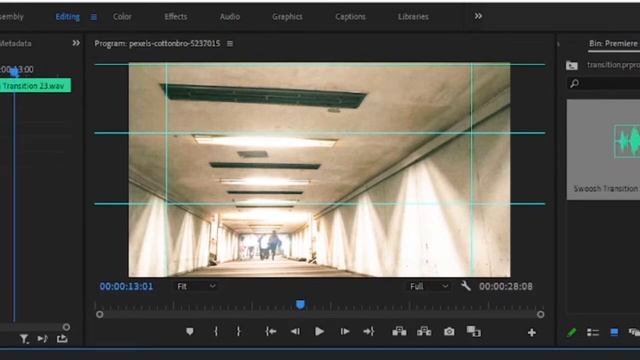The image size is (640, 360).
Task: Click the Lift button
Action: click(x=399, y=331)
